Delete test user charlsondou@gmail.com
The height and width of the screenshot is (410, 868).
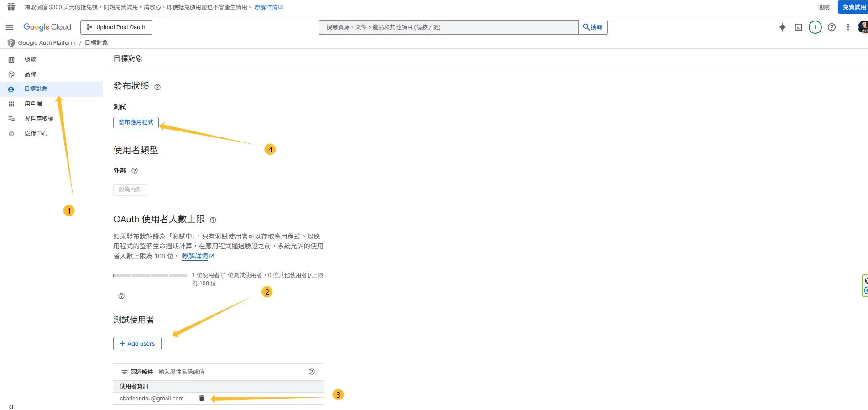coord(202,398)
